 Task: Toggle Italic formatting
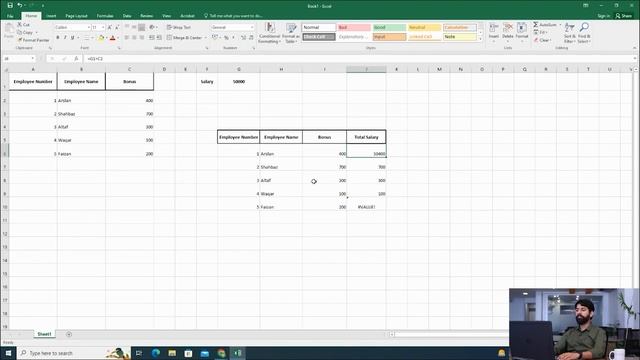pos(65,38)
